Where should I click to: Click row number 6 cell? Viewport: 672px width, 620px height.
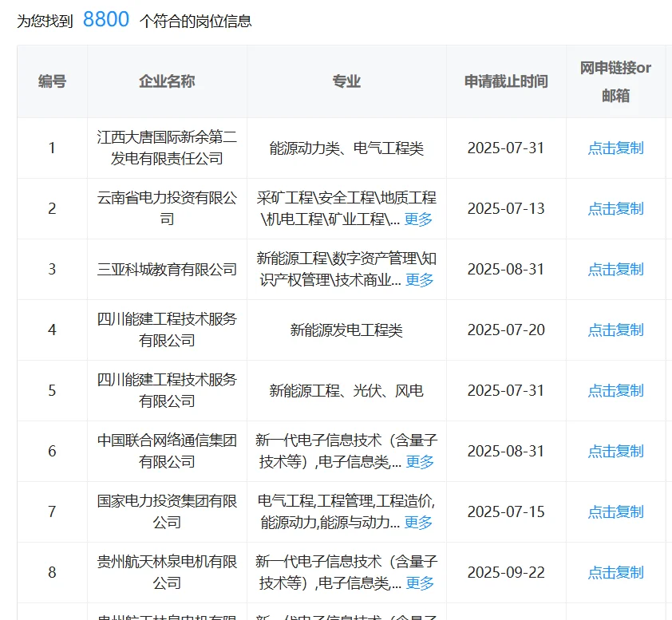52,451
